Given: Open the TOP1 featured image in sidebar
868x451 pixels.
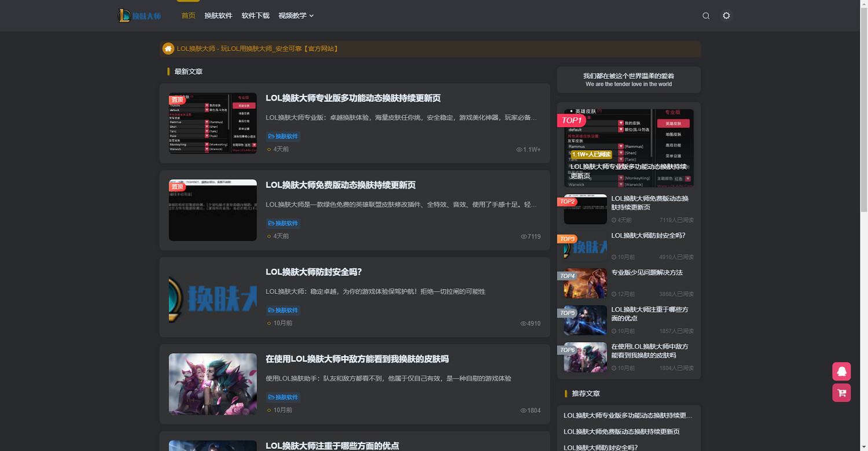Looking at the screenshot, I should coord(628,147).
